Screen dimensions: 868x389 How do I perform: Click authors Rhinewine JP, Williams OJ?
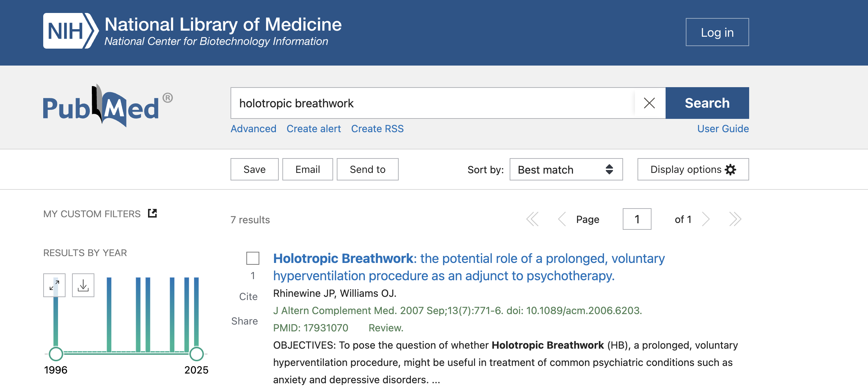click(x=335, y=293)
